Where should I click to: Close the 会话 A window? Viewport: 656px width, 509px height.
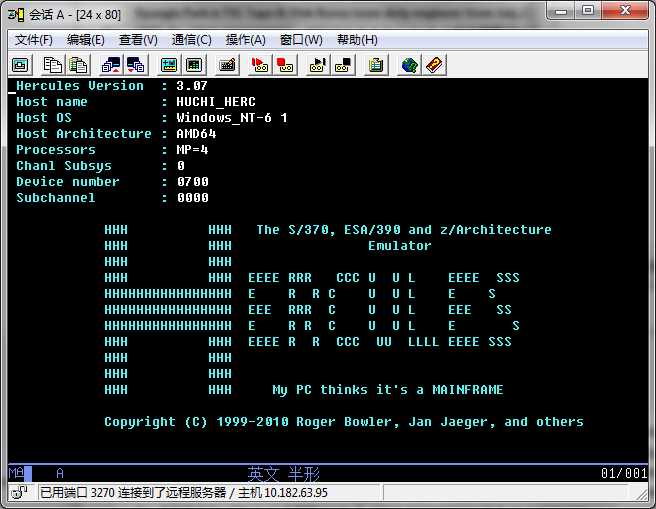click(x=625, y=11)
